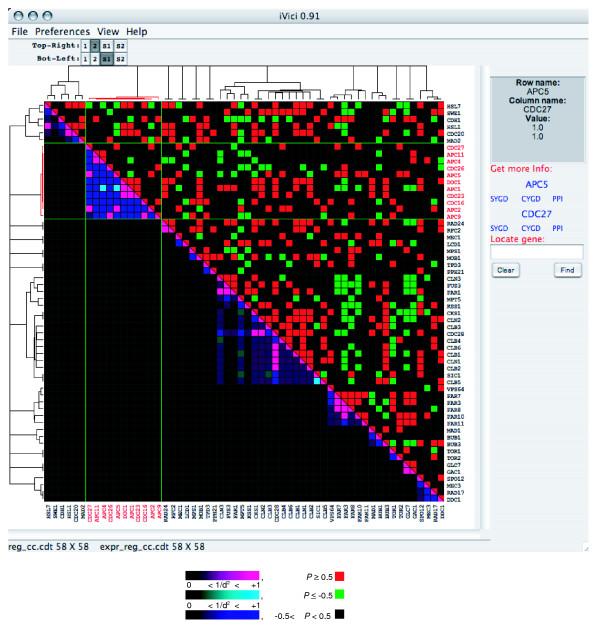Click the FAR11 row label
Viewport: 600px width, 629px height.
(455, 424)
